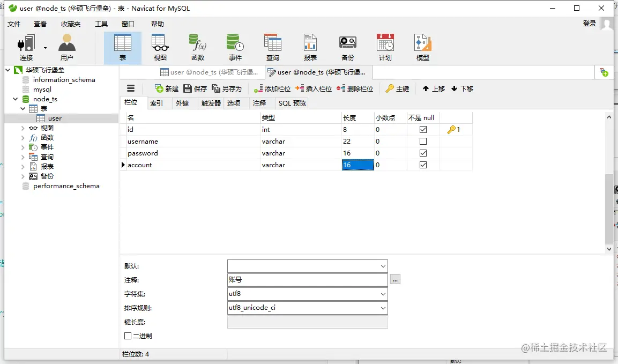Image resolution: width=618 pixels, height=364 pixels.
Task: Collapse the 表 (tables) tree node
Action: click(x=23, y=108)
